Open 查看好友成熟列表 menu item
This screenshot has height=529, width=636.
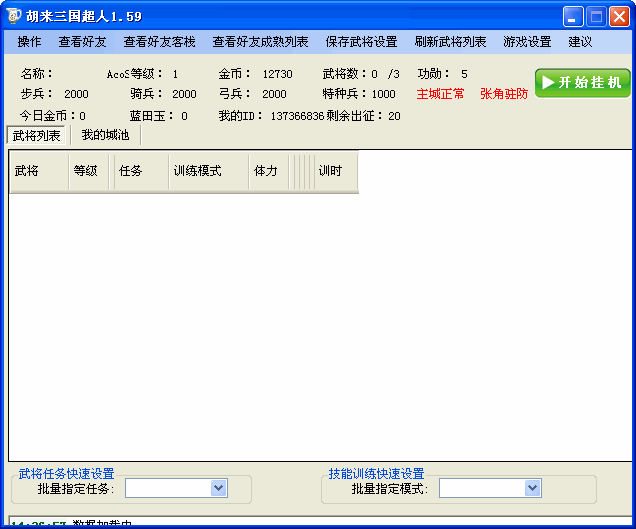tap(260, 42)
